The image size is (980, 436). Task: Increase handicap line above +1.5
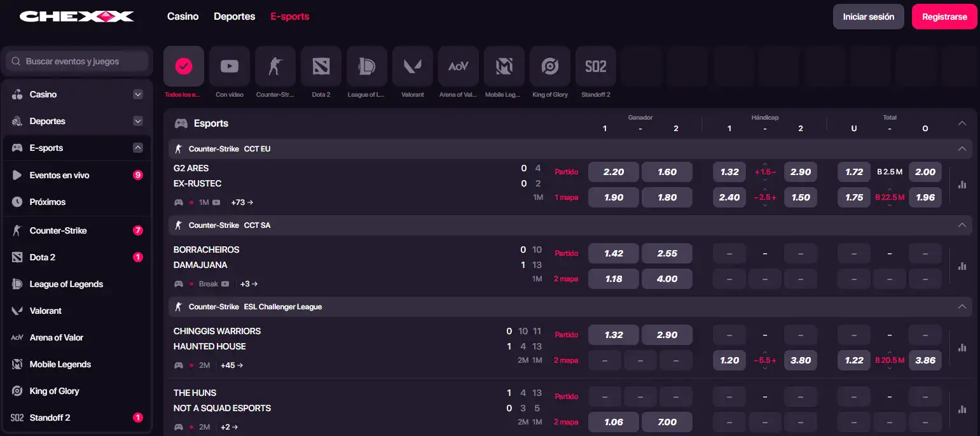[x=765, y=164]
